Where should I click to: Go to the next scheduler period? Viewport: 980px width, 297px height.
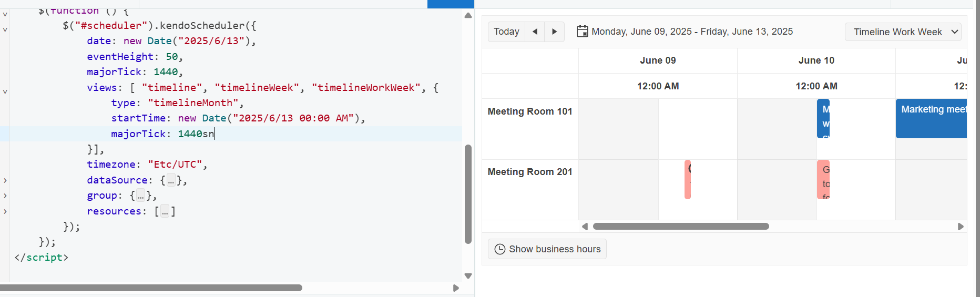point(554,32)
